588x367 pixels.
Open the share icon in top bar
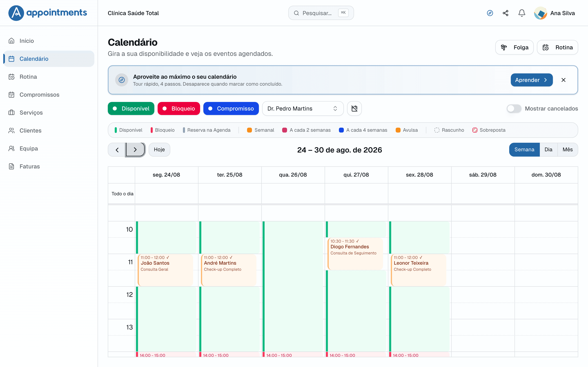click(x=506, y=13)
